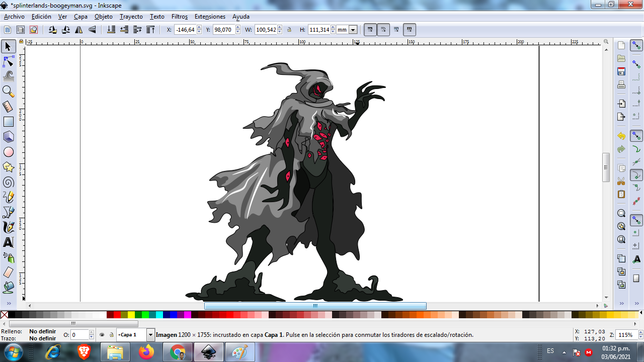The height and width of the screenshot is (362, 644).
Task: Open the Capa menu
Action: pos(81,17)
